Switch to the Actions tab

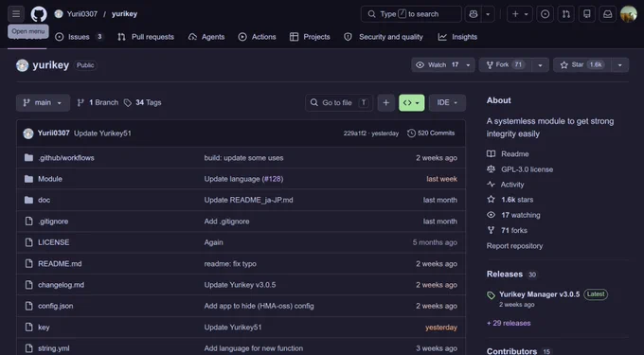(257, 37)
